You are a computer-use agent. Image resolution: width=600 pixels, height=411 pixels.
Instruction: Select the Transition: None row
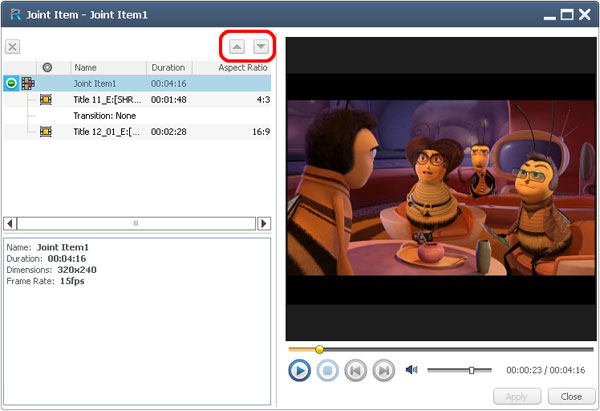click(x=137, y=116)
